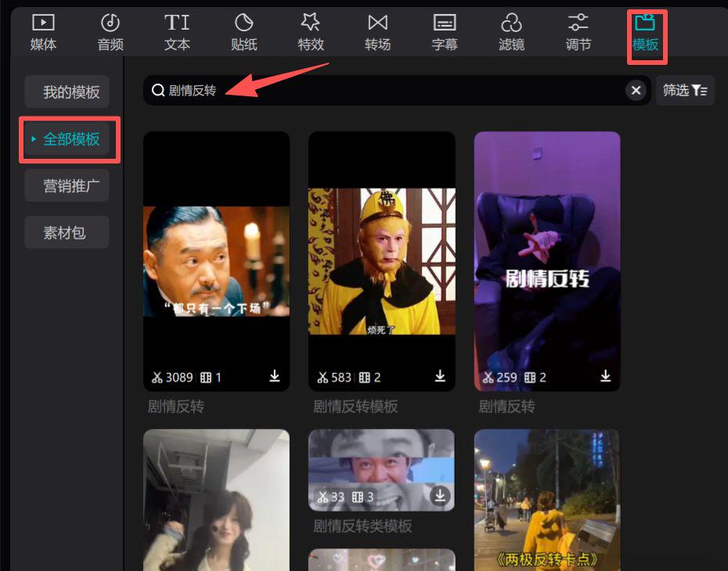Image resolution: width=728 pixels, height=571 pixels.
Task: Open the 调节 adjustment panel
Action: [x=578, y=31]
